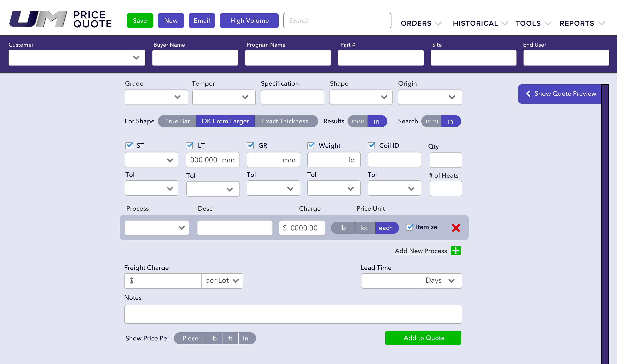Click the High Volume button
Screen dimensions: 617x364
249,21
